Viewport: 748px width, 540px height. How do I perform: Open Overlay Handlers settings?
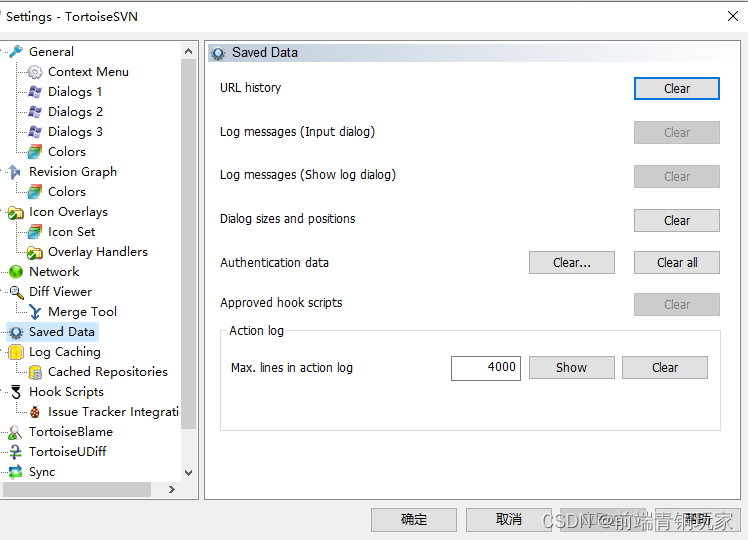pos(98,252)
